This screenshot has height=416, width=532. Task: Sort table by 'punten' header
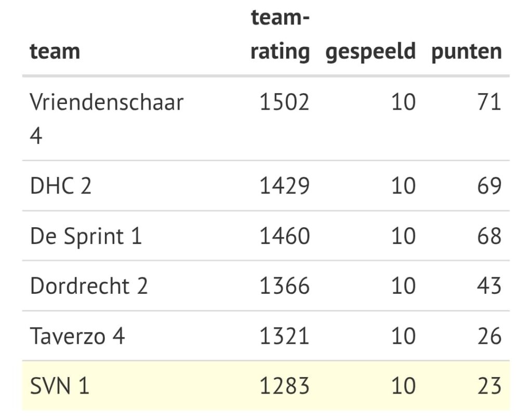click(466, 51)
